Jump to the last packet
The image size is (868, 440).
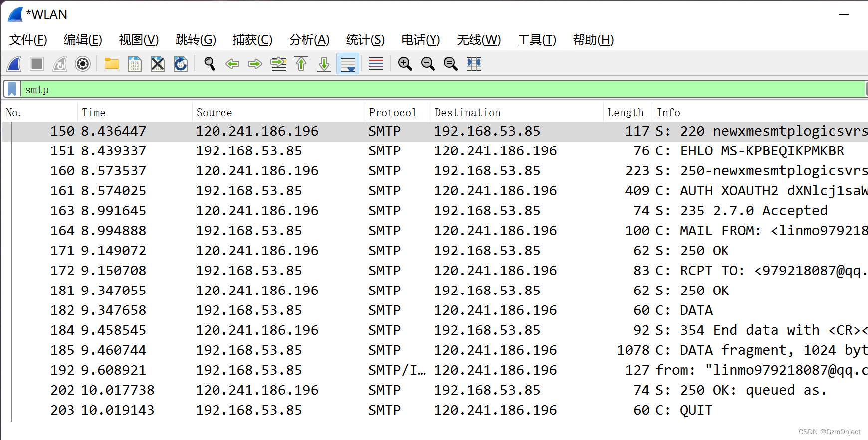tap(324, 64)
